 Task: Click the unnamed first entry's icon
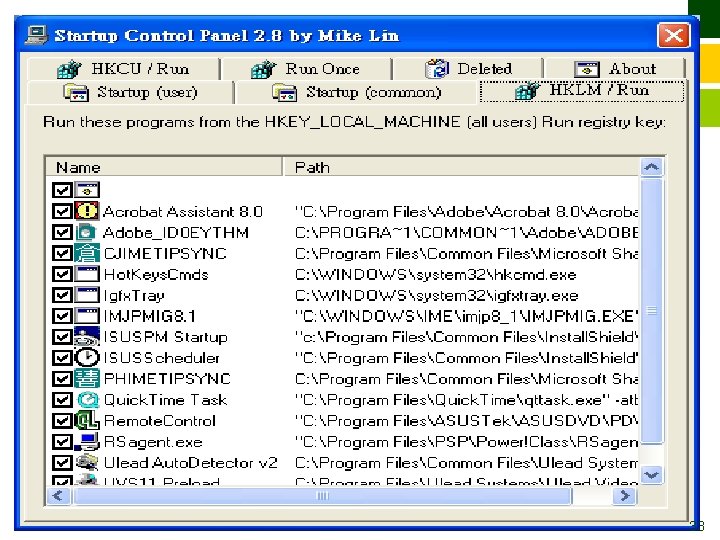[x=87, y=190]
